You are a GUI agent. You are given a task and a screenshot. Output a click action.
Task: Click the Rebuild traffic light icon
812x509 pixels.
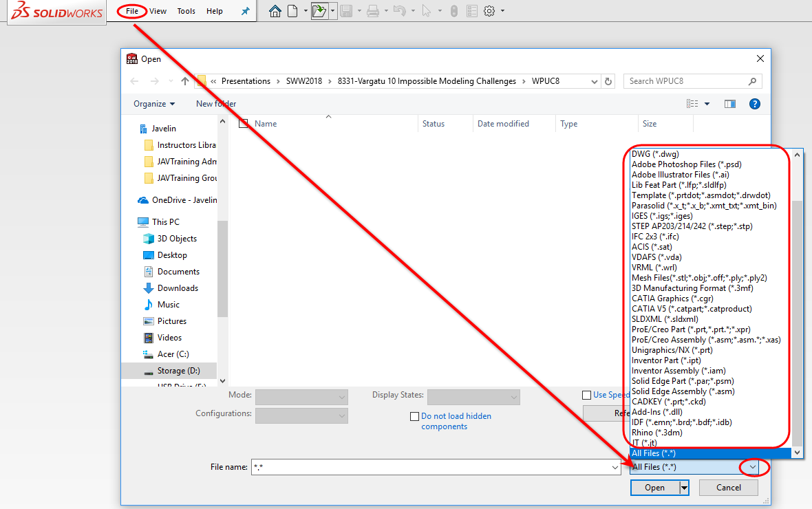point(454,11)
